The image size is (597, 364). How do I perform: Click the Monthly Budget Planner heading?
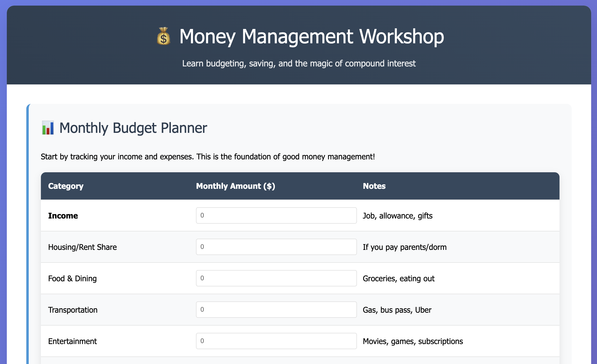point(133,128)
